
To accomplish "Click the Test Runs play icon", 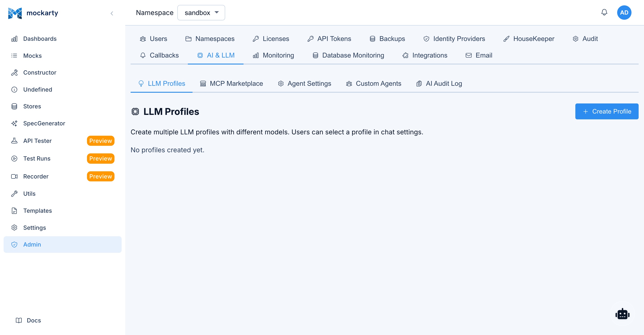I will 14,159.
